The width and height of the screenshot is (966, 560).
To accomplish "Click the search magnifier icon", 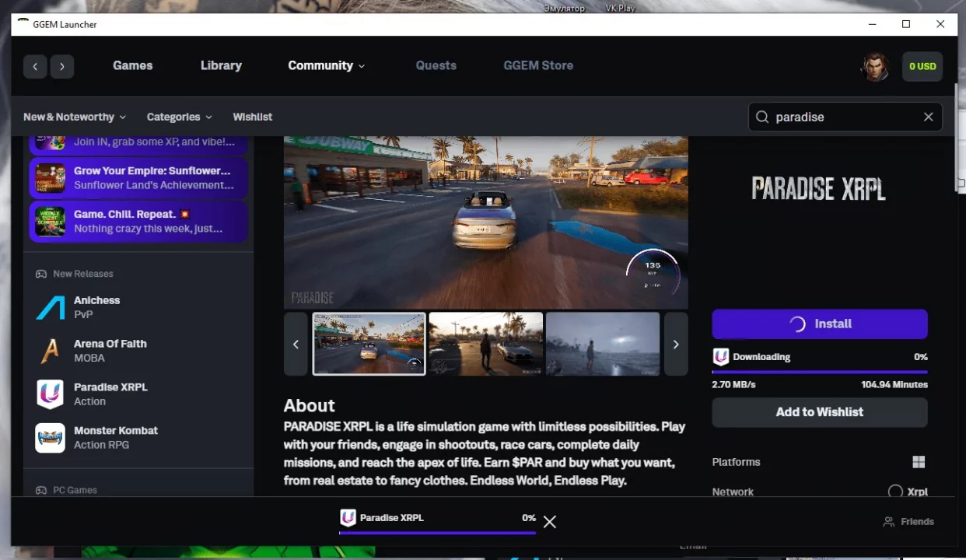I will [762, 117].
